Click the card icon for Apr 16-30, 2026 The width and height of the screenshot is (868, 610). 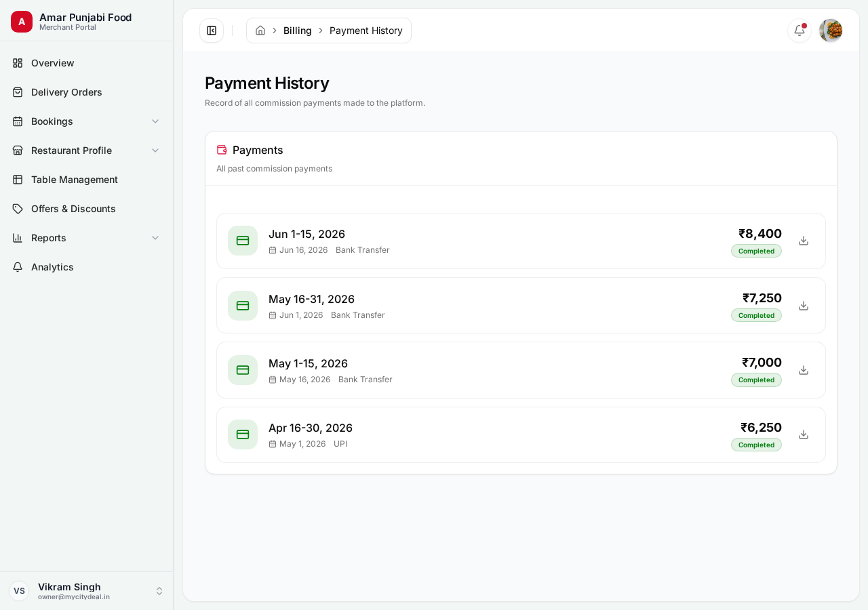(x=243, y=434)
